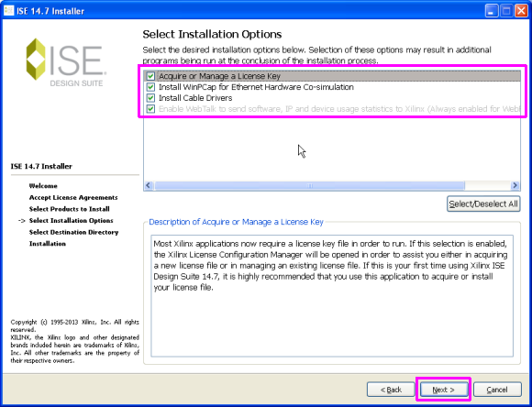Click Accept License Agreements step
This screenshot has width=532, height=407.
(x=73, y=197)
